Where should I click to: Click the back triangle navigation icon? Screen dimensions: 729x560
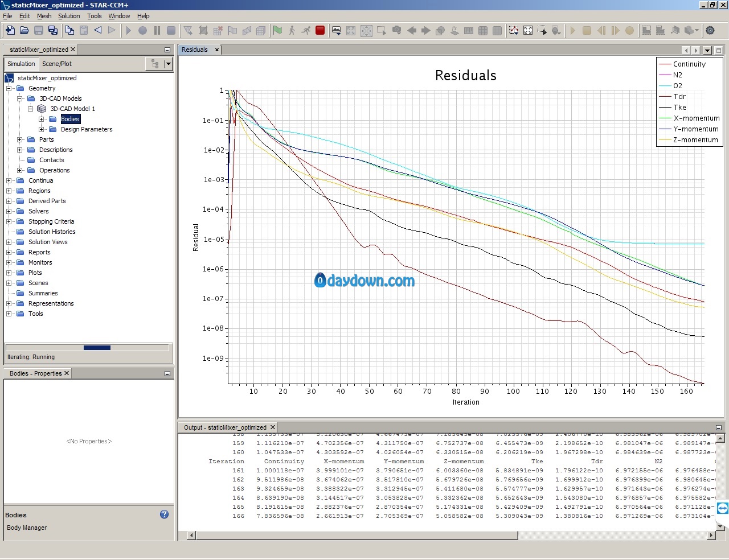click(97, 30)
